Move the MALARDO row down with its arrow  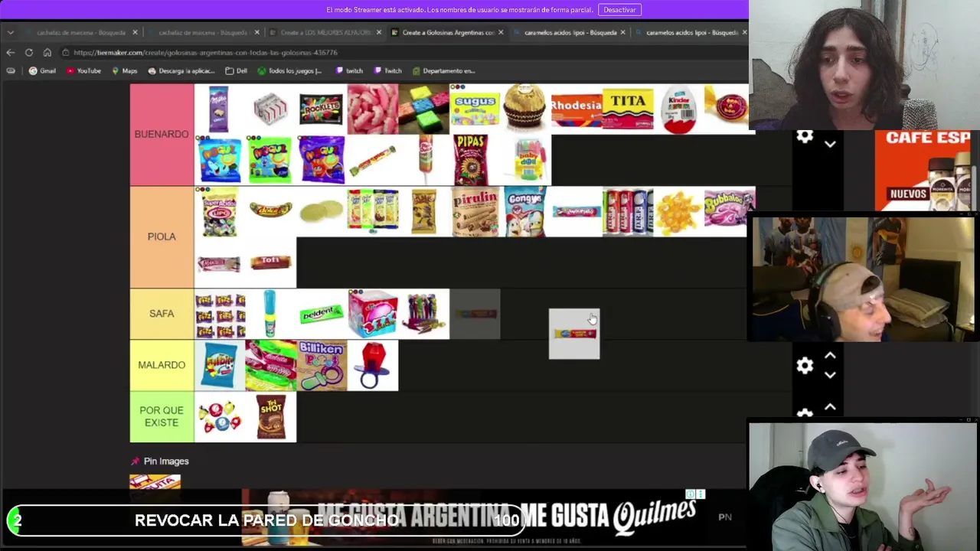(830, 375)
